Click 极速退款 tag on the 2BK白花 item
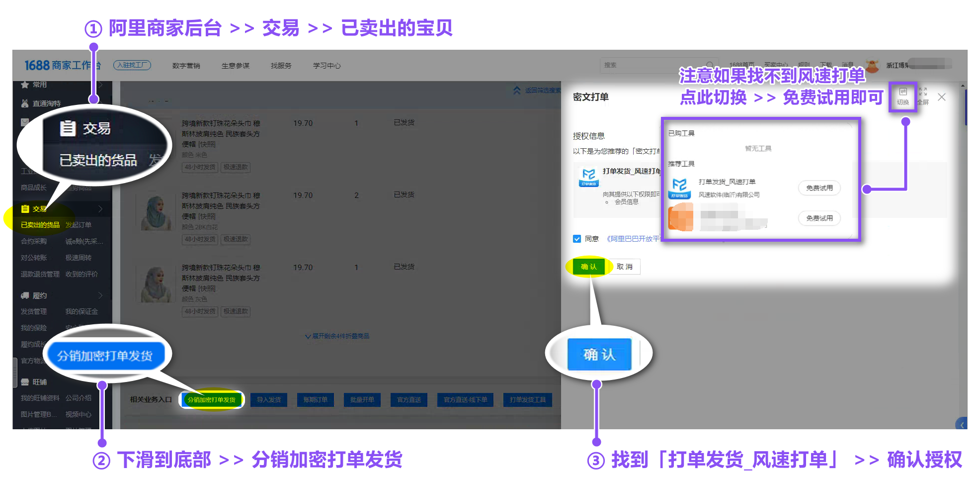 (236, 239)
